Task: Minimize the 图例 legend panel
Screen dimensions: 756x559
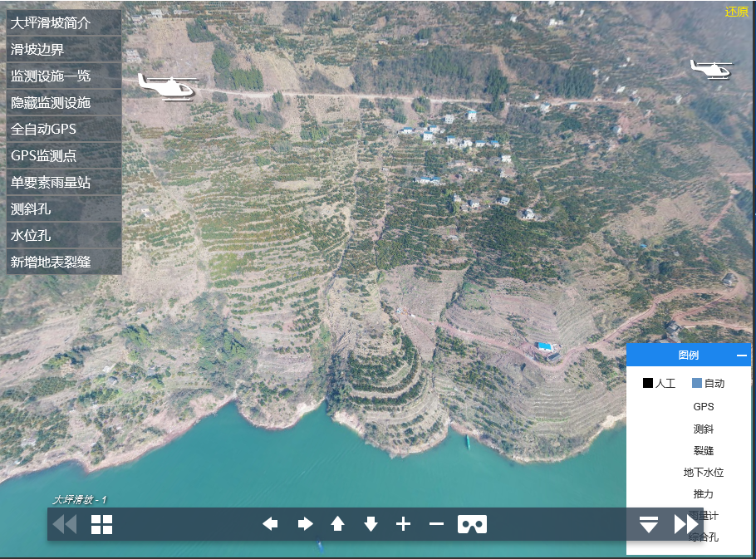Action: coord(741,356)
